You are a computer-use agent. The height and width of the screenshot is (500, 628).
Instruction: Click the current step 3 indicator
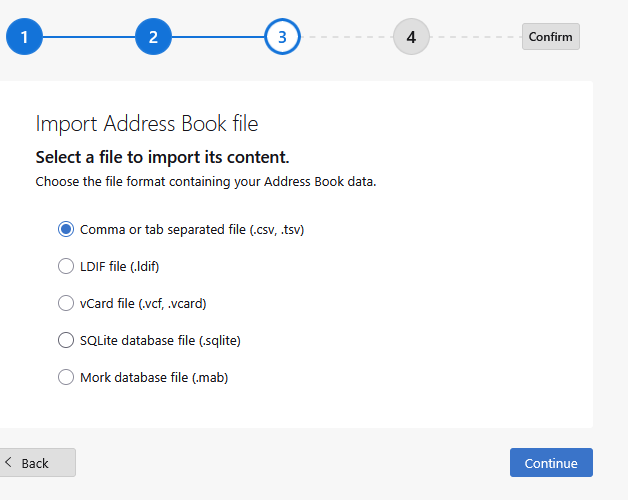[x=282, y=38]
